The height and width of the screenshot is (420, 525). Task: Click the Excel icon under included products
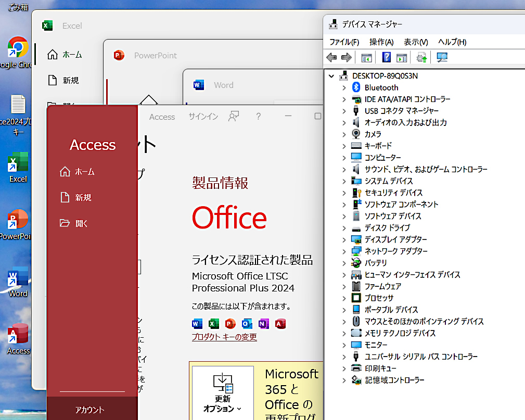(x=214, y=324)
